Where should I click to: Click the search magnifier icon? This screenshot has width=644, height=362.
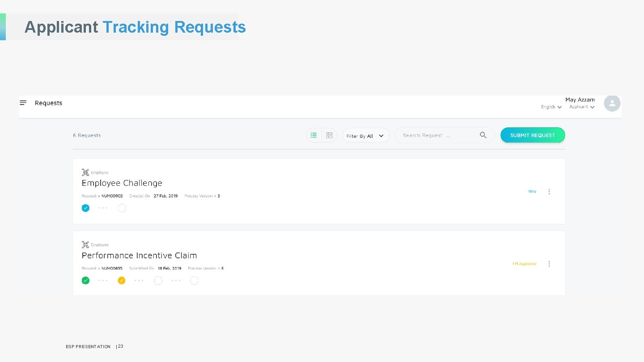(483, 135)
